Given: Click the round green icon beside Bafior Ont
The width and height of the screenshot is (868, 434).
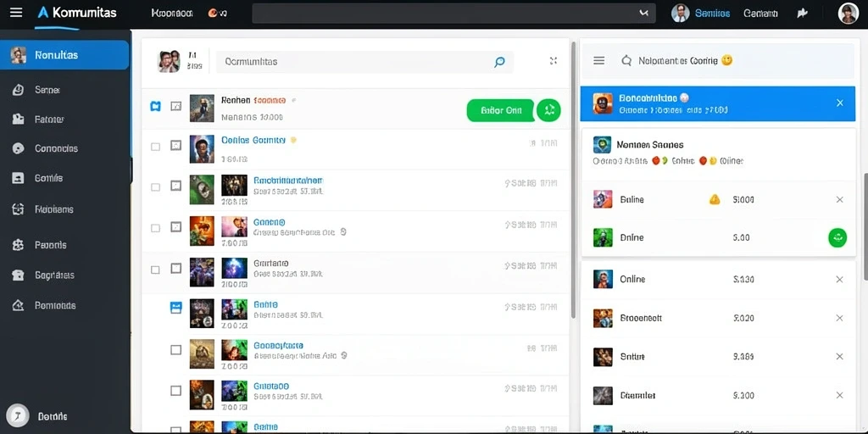Looking at the screenshot, I should [x=549, y=110].
